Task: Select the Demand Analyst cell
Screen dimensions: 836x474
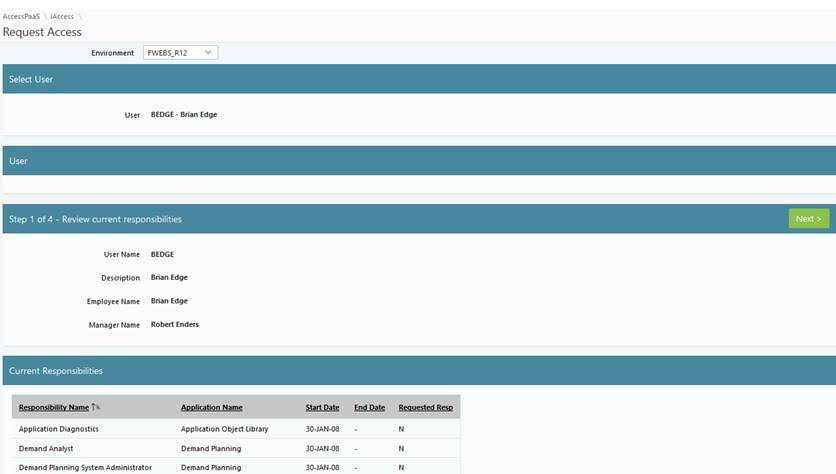Action: coord(46,448)
